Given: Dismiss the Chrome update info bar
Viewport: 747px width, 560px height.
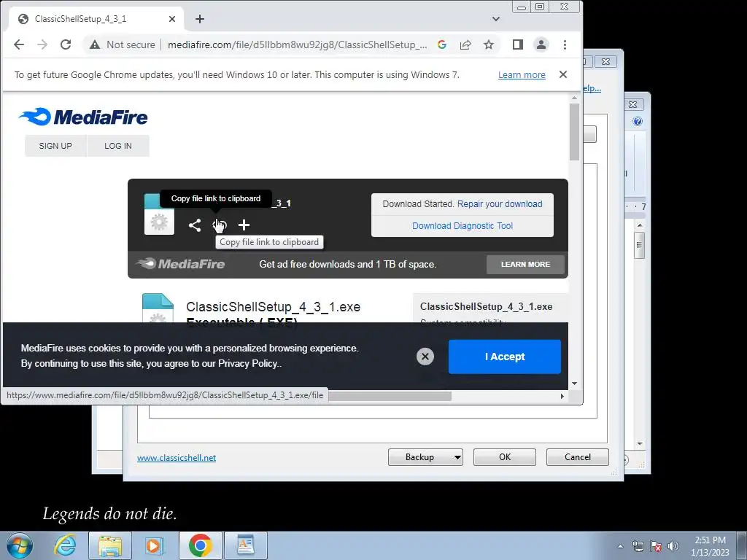Looking at the screenshot, I should pos(563,75).
